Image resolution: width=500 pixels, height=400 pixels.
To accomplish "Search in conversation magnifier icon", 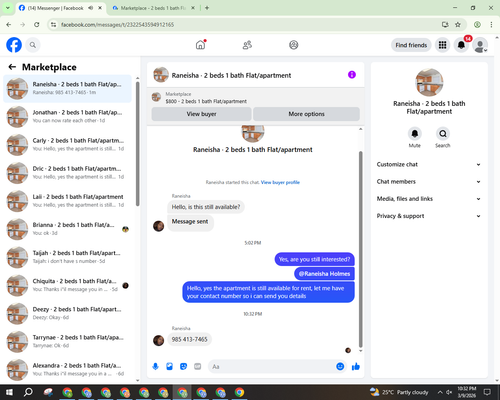I will pyautogui.click(x=443, y=134).
